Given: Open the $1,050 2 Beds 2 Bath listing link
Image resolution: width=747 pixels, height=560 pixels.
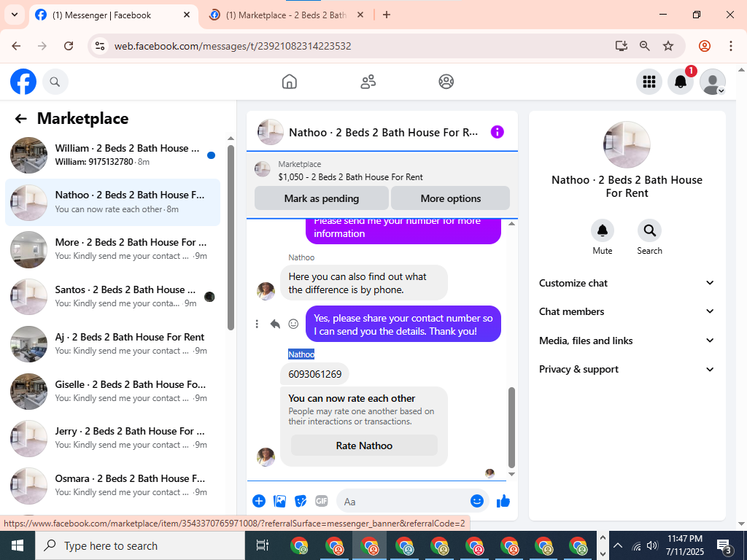Looking at the screenshot, I should click(350, 177).
